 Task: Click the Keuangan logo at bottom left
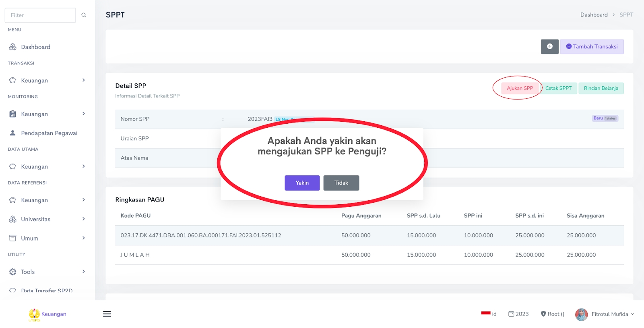click(x=47, y=314)
